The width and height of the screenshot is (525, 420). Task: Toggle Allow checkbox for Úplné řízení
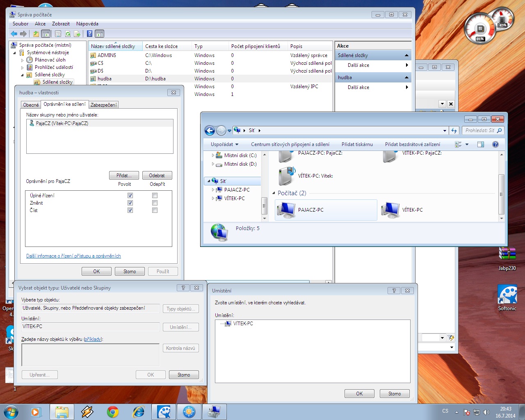(130, 196)
